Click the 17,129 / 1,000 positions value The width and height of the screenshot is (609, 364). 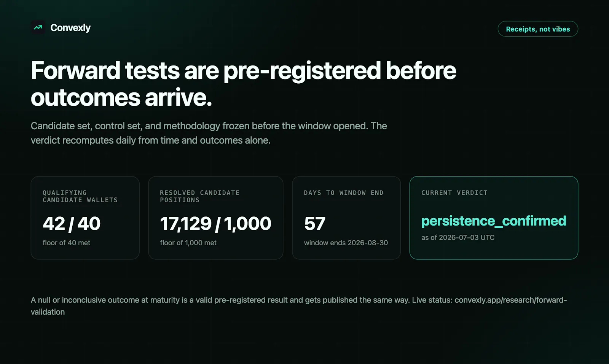pos(215,223)
